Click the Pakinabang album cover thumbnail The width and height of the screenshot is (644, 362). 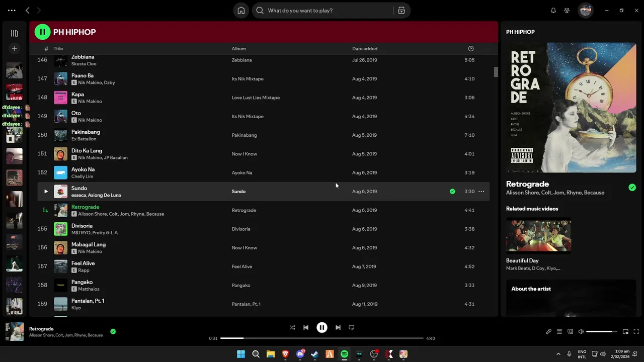pos(60,135)
